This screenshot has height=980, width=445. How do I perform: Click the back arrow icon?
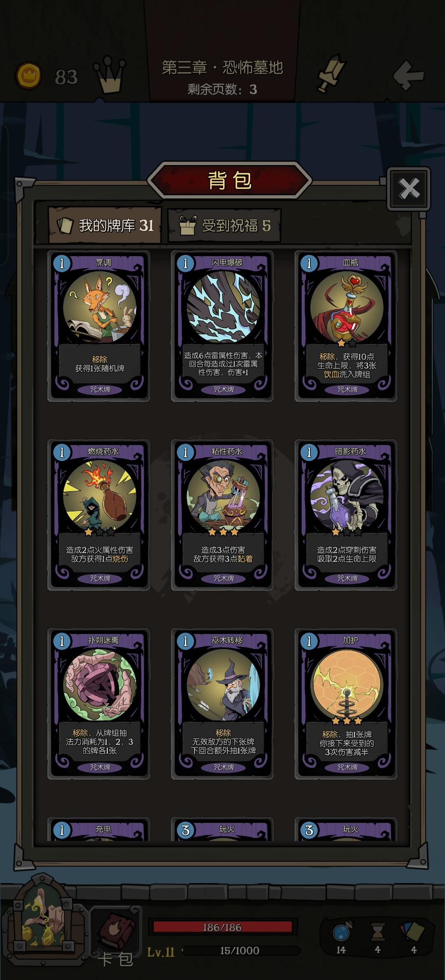[x=408, y=75]
